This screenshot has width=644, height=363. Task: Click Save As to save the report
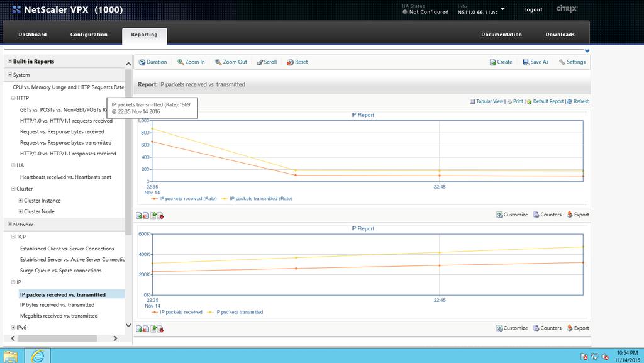pos(536,62)
